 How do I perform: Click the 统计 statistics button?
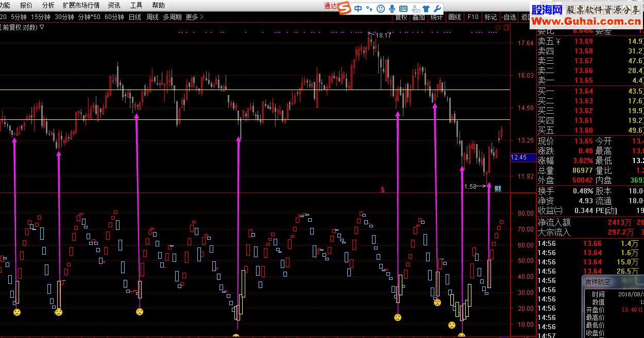[x=436, y=17]
